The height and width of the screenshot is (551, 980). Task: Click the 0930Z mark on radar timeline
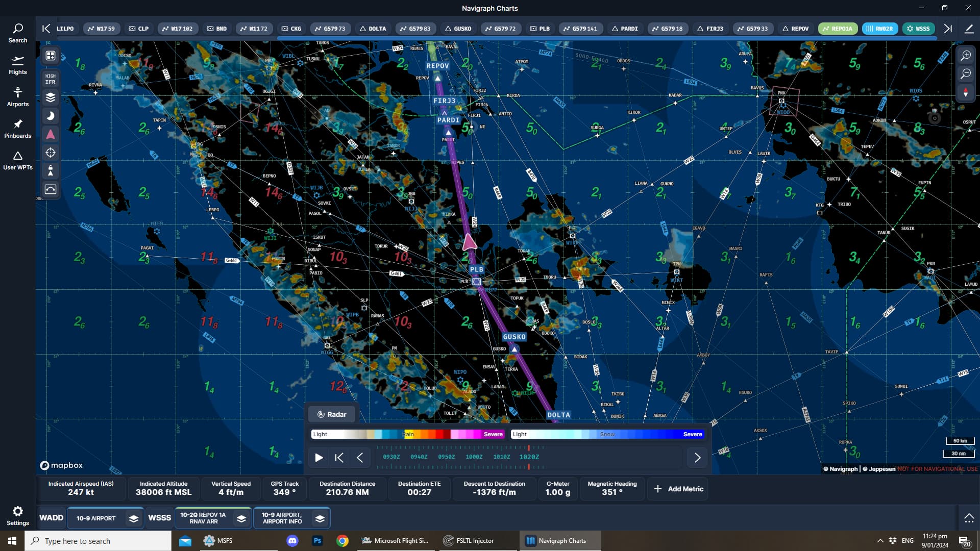pos(391,457)
